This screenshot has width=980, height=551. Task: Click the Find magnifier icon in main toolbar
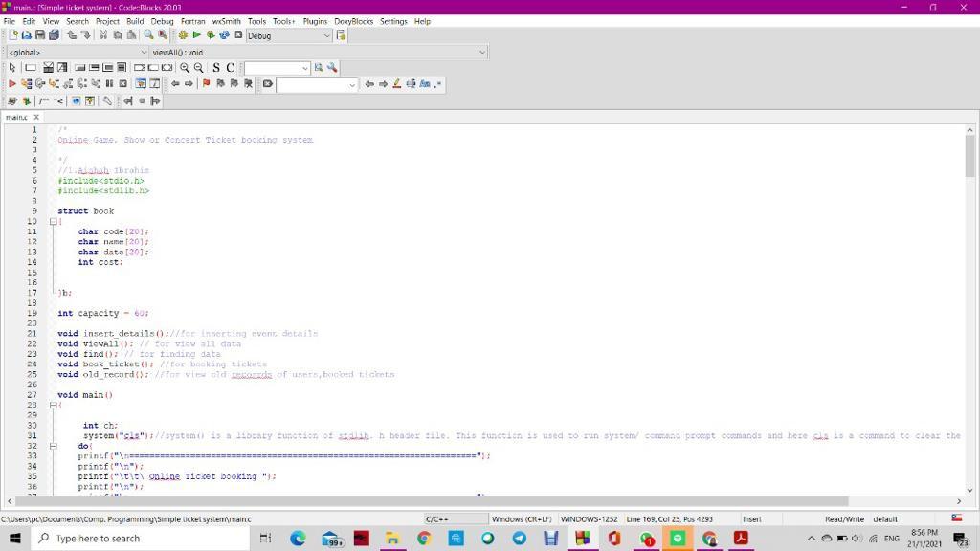point(148,35)
